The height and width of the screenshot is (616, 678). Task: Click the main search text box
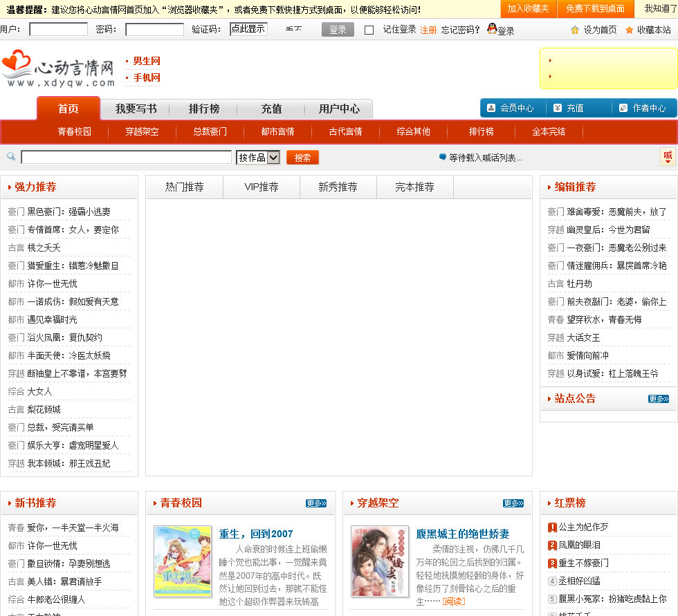126,157
